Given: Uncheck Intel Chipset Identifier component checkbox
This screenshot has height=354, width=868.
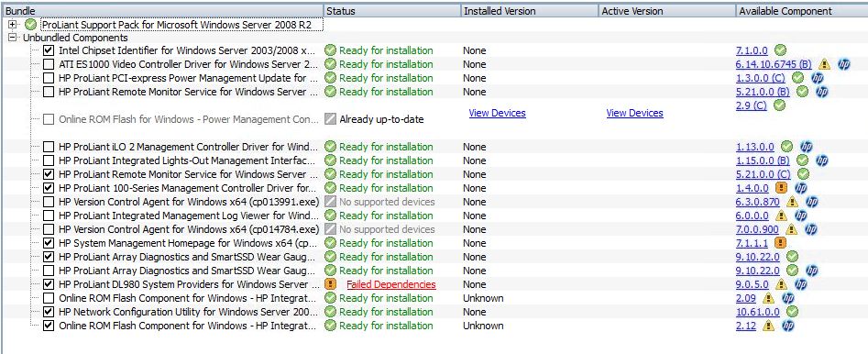Looking at the screenshot, I should pyautogui.click(x=49, y=50).
